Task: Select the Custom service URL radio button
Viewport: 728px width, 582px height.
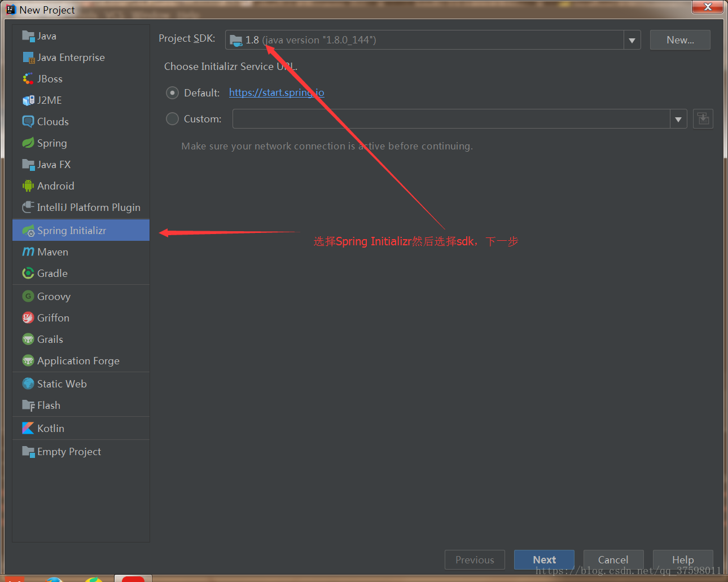Action: (172, 119)
